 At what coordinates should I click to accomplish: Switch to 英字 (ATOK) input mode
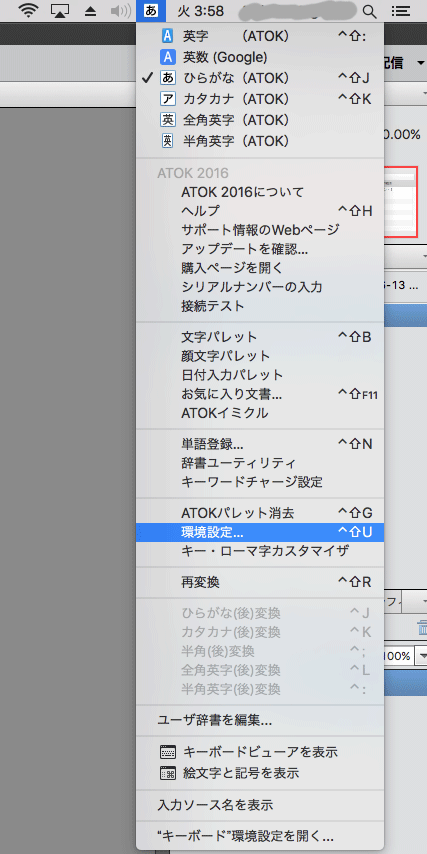(260, 36)
